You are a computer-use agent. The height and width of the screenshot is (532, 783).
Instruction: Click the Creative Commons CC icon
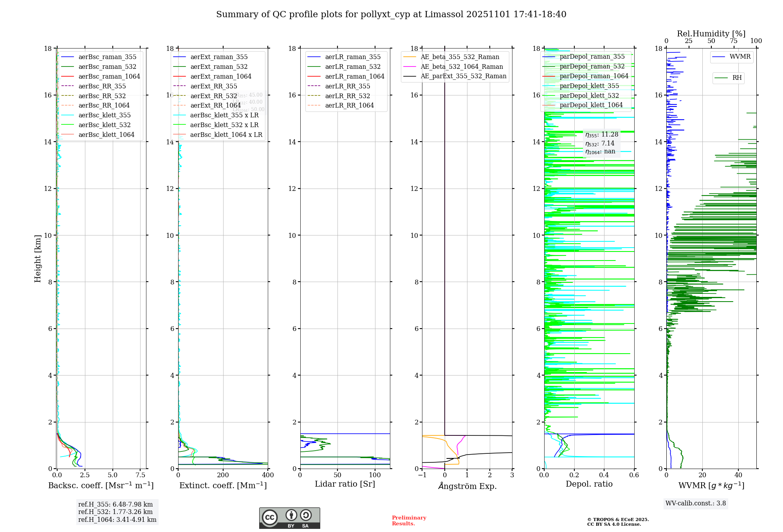click(270, 517)
